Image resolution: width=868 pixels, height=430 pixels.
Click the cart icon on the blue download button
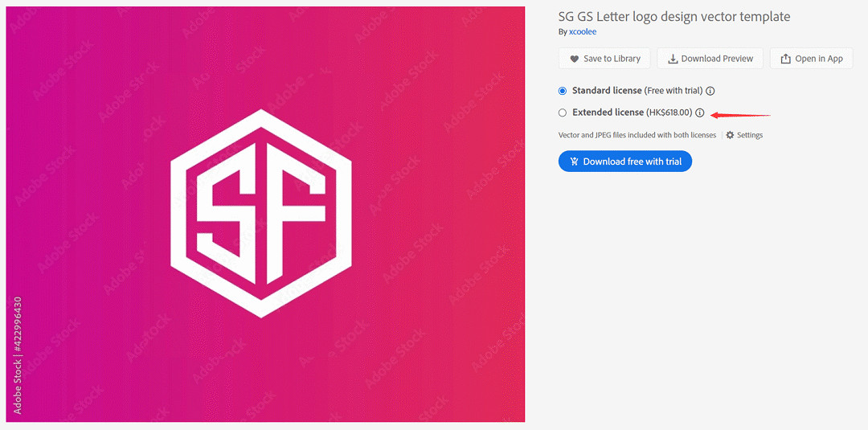(574, 162)
